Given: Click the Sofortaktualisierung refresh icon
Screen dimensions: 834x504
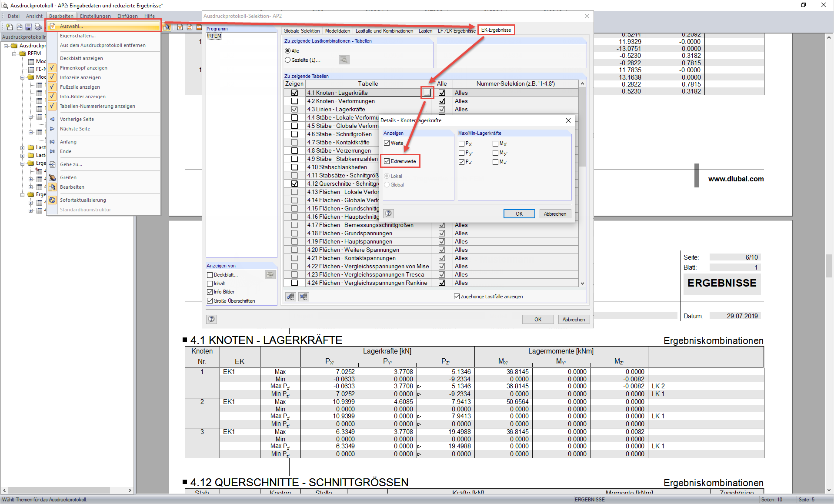Looking at the screenshot, I should click(52, 200).
